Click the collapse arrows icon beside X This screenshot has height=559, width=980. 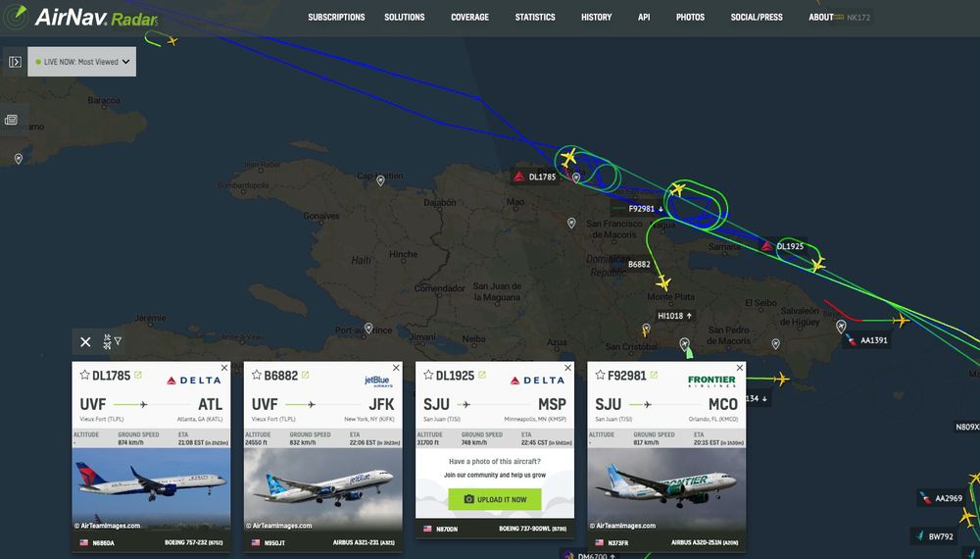coord(107,341)
